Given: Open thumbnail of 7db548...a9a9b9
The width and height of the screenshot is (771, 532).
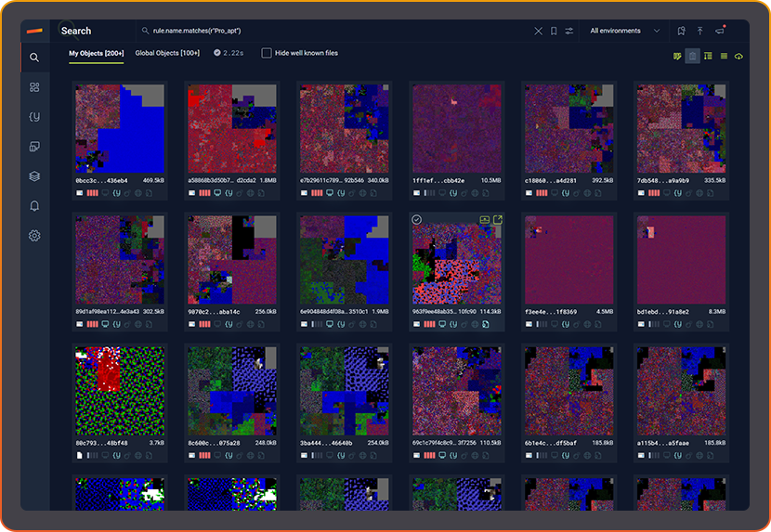Looking at the screenshot, I should (x=682, y=128).
